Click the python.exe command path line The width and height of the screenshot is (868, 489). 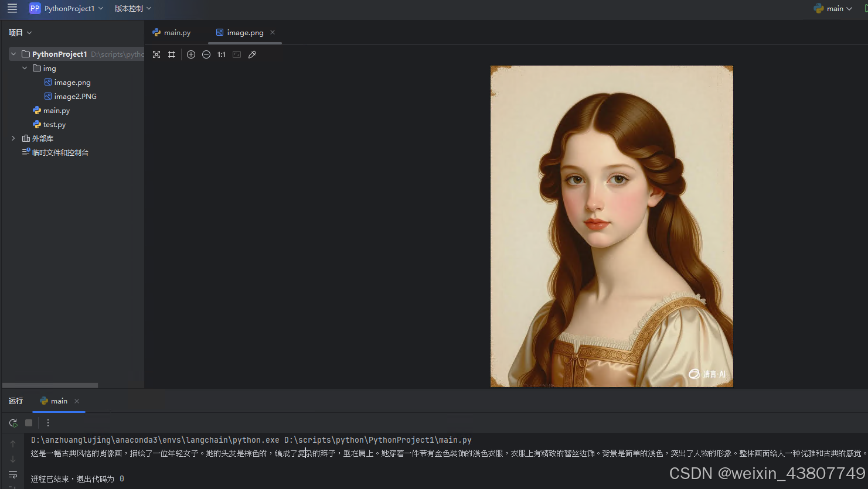tap(251, 440)
